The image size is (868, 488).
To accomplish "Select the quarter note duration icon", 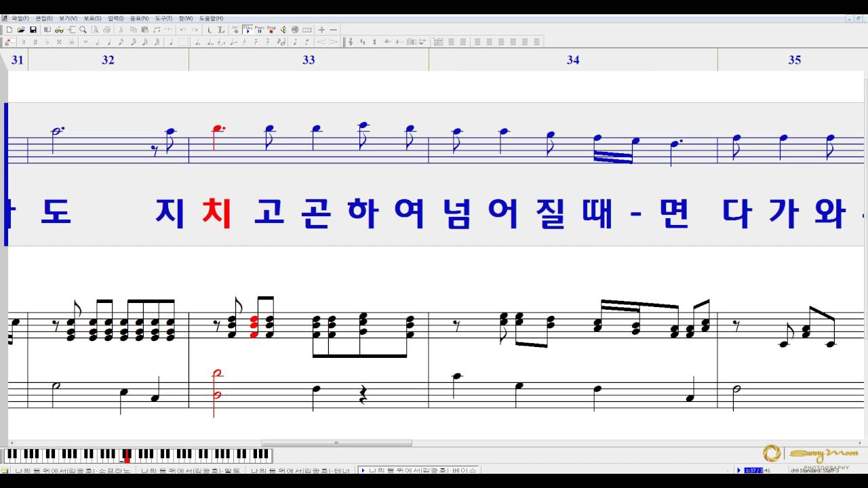I will 109,41.
